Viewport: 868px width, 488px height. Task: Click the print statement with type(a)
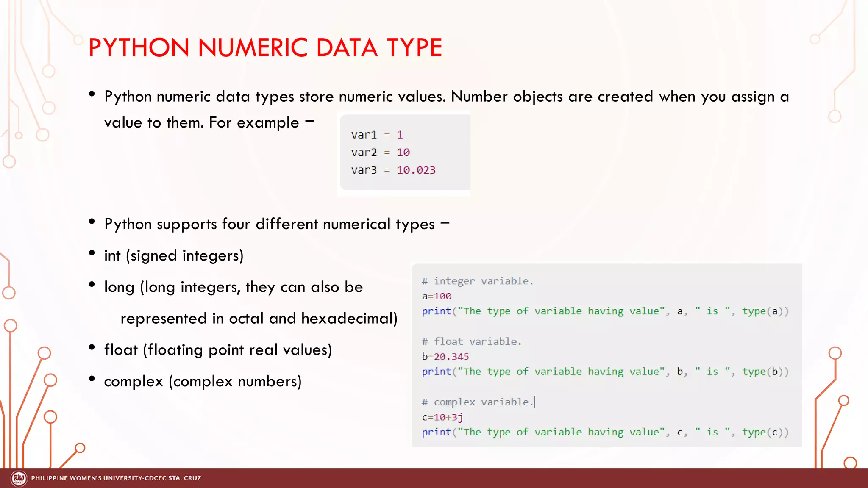[605, 311]
